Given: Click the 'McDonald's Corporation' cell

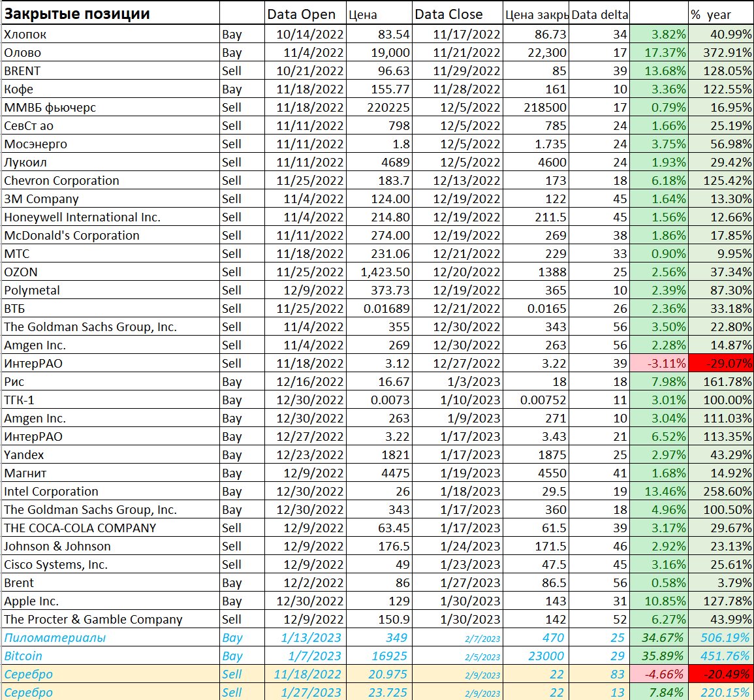Looking at the screenshot, I should 110,235.
